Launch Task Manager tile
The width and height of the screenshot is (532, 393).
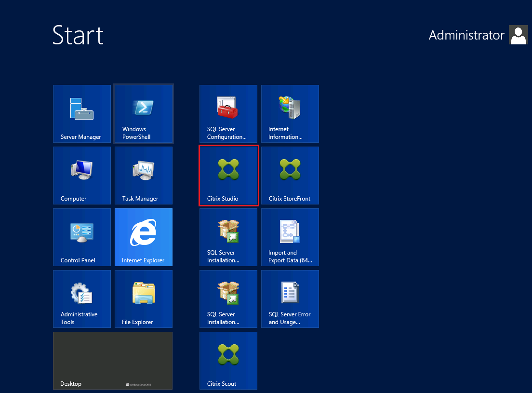144,176
